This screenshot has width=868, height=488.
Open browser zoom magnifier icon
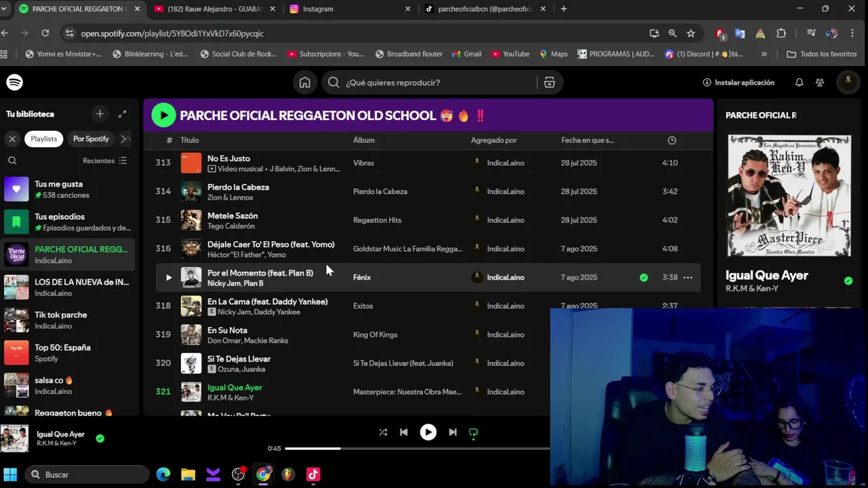672,33
